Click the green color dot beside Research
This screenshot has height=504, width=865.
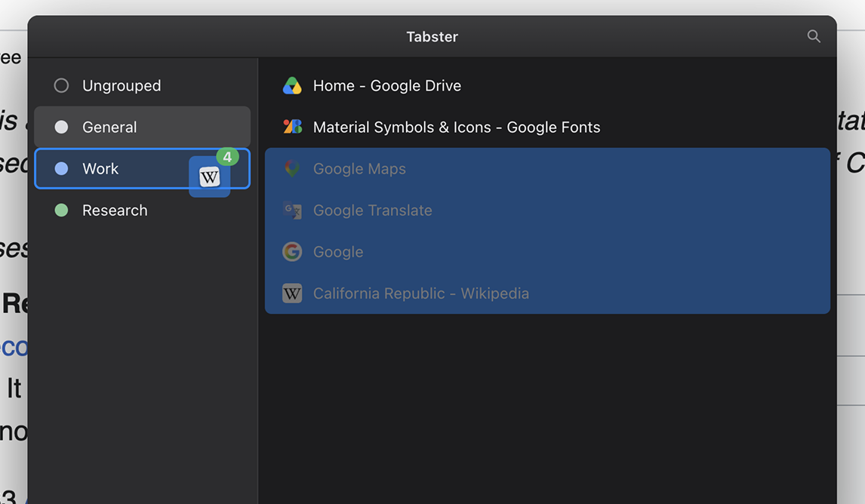(61, 210)
